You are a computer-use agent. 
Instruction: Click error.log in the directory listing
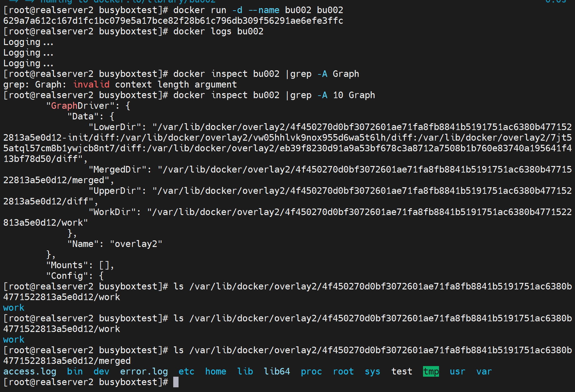[x=144, y=371]
